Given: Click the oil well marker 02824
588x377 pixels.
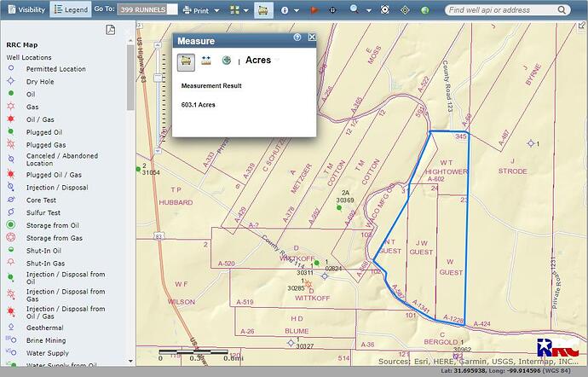Looking at the screenshot, I should [x=317, y=263].
